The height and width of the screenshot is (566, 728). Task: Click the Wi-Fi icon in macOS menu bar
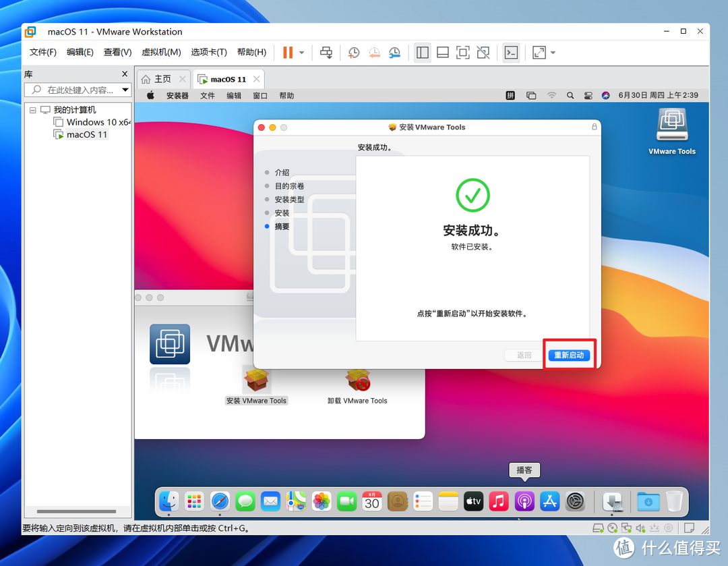pyautogui.click(x=551, y=95)
